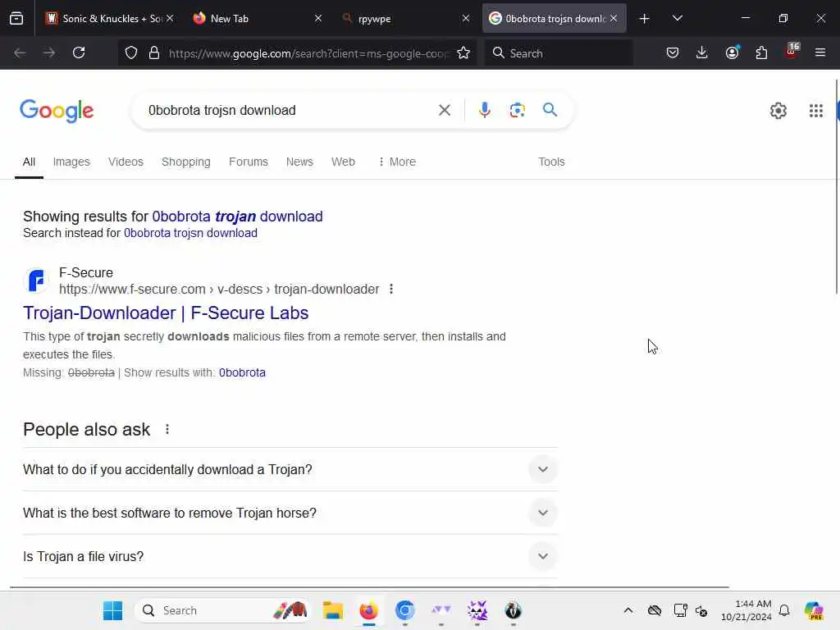Switch to Firefox taskbar icon
Screen dimensions: 840x630
(x=368, y=610)
